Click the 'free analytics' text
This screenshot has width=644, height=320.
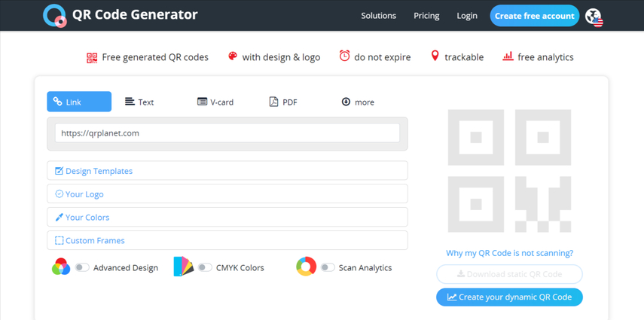point(545,57)
